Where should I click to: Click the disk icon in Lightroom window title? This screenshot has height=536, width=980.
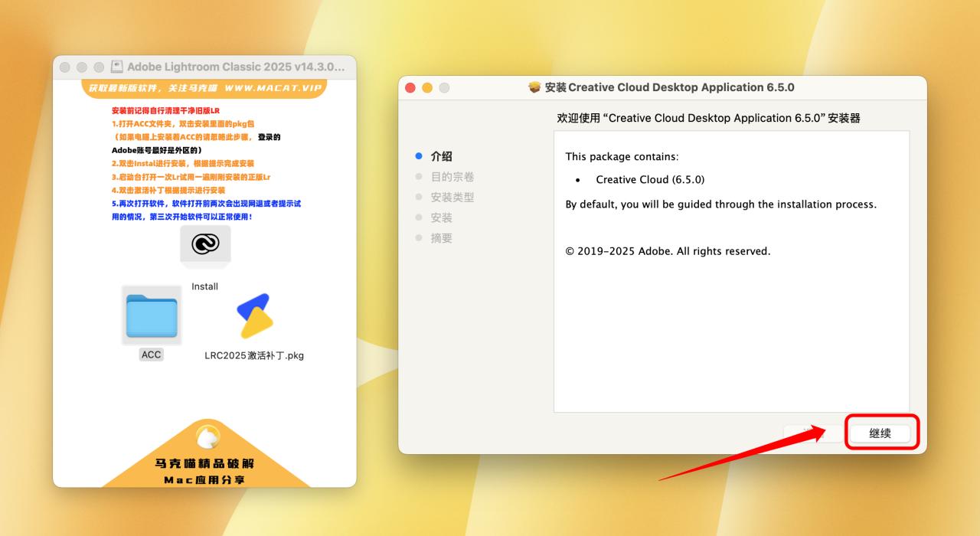tap(117, 67)
